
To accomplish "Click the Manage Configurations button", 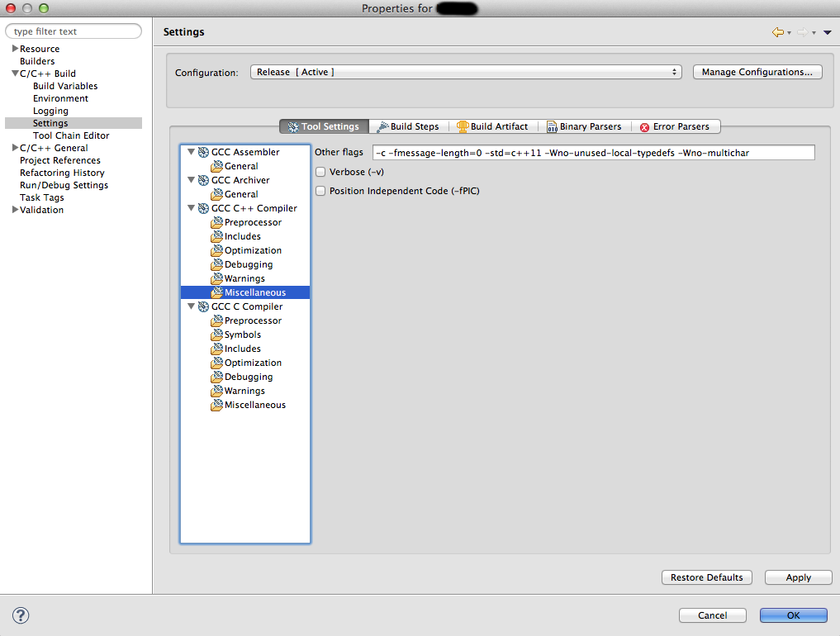I will click(x=757, y=73).
